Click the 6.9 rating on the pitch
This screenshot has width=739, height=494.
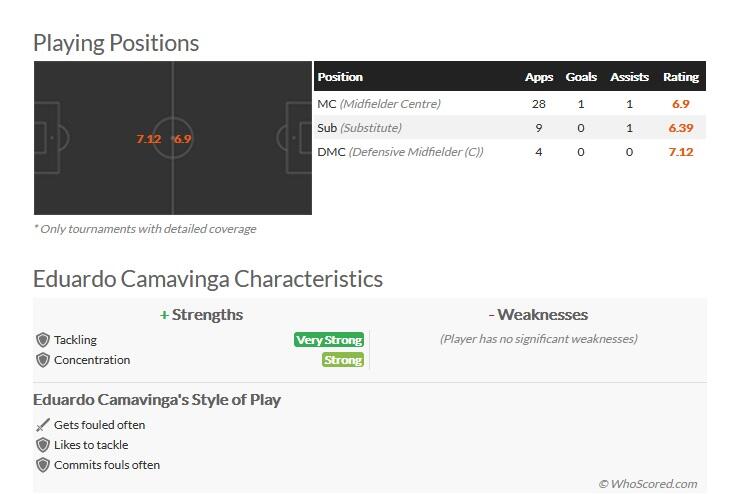[x=182, y=139]
